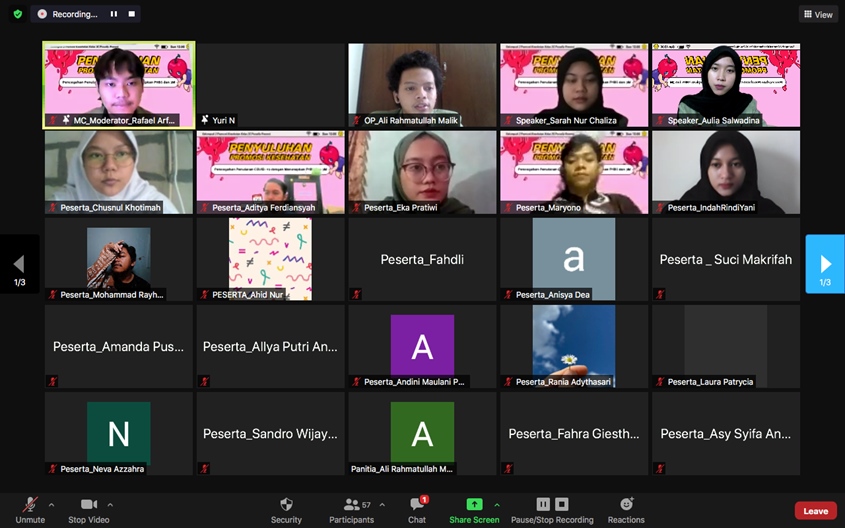Image resolution: width=845 pixels, height=528 pixels.
Task: Pause recording from bottom toolbar
Action: 543,504
